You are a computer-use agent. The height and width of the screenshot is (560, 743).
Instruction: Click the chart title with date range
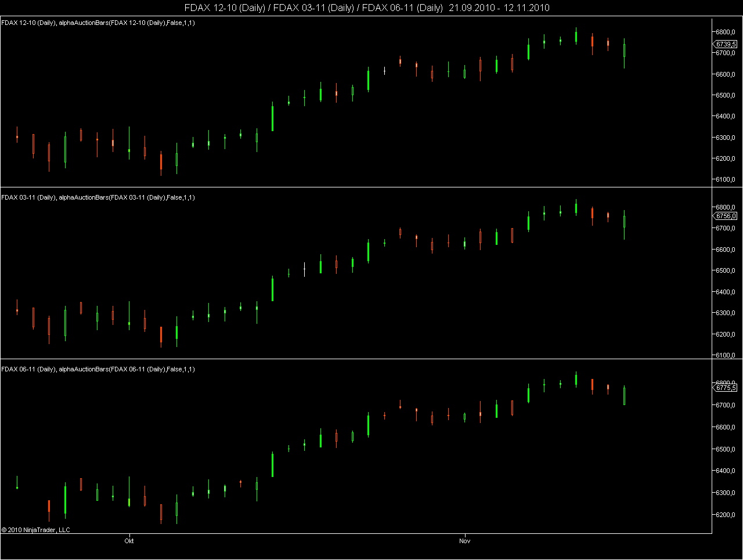tap(367, 8)
